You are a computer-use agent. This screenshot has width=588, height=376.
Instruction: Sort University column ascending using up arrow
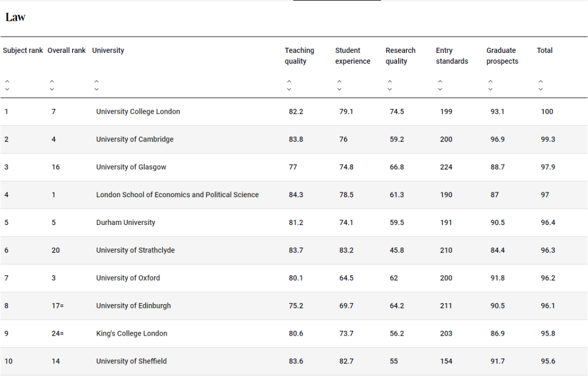click(x=96, y=82)
